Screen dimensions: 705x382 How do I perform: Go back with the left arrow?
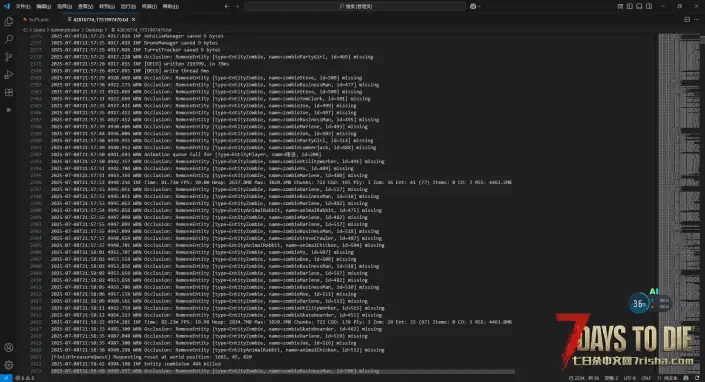point(227,6)
